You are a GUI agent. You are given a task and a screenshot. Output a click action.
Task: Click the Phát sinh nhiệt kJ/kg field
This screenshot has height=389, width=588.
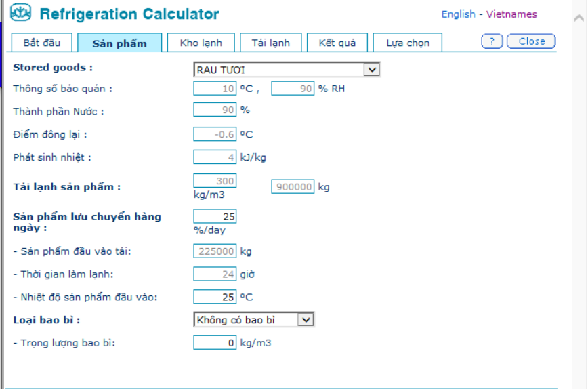(215, 157)
